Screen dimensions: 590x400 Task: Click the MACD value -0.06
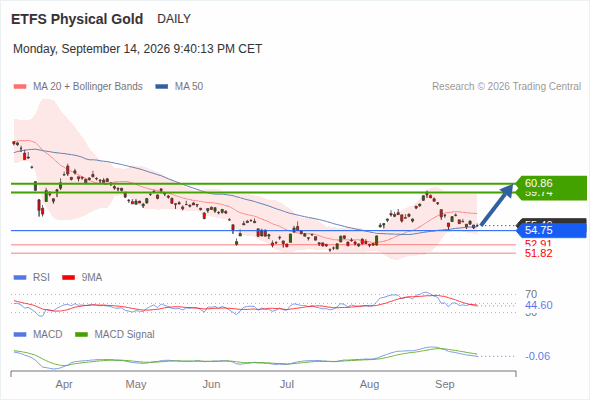(x=537, y=356)
